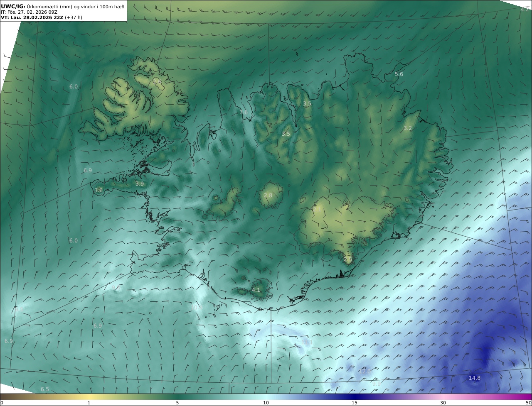Screen dimensions: 532x406
Task: Click the 10.0 value label
Action: pyautogui.click(x=196, y=307)
